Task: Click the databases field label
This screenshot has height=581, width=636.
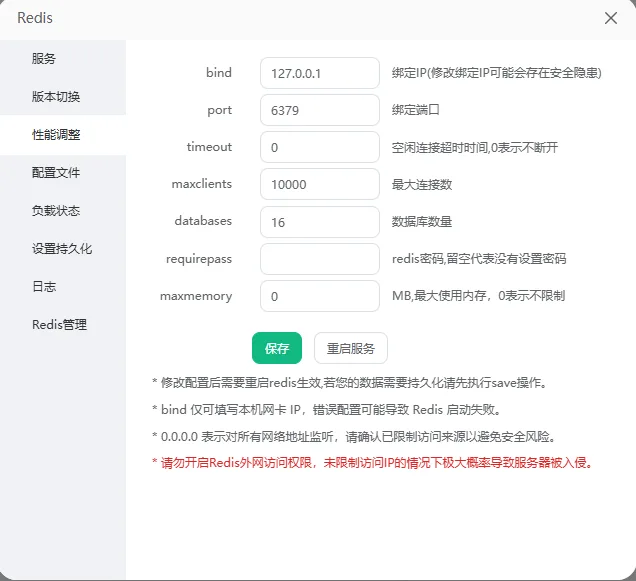Action: [203, 221]
